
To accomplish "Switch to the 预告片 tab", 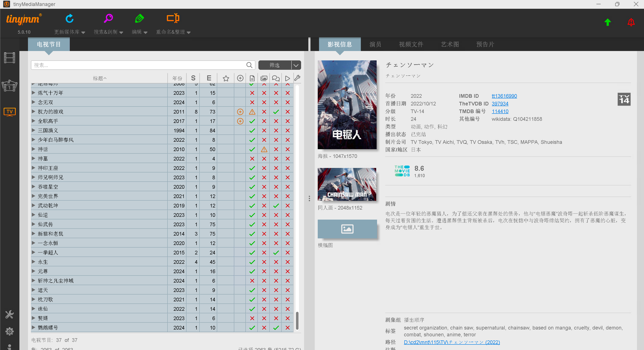I will coord(485,44).
